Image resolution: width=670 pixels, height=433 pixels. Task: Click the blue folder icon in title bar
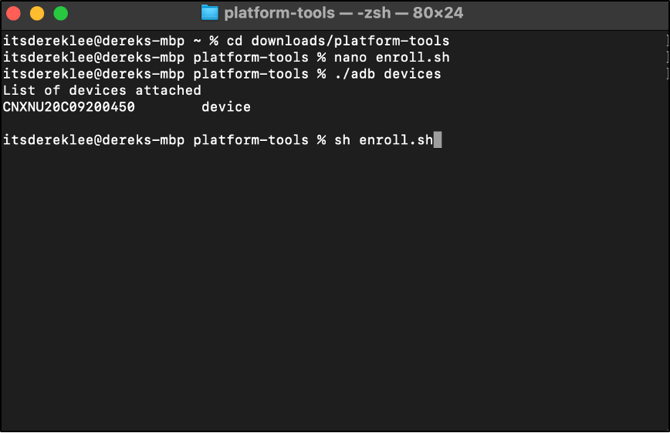coord(209,13)
